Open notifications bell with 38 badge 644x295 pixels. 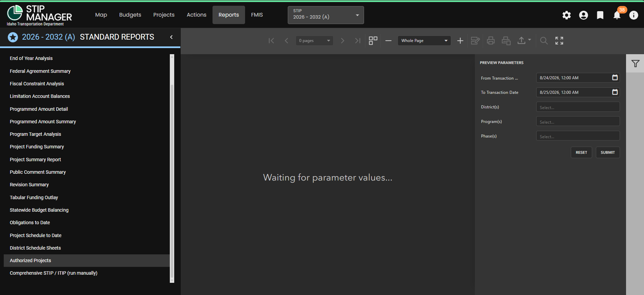[617, 15]
